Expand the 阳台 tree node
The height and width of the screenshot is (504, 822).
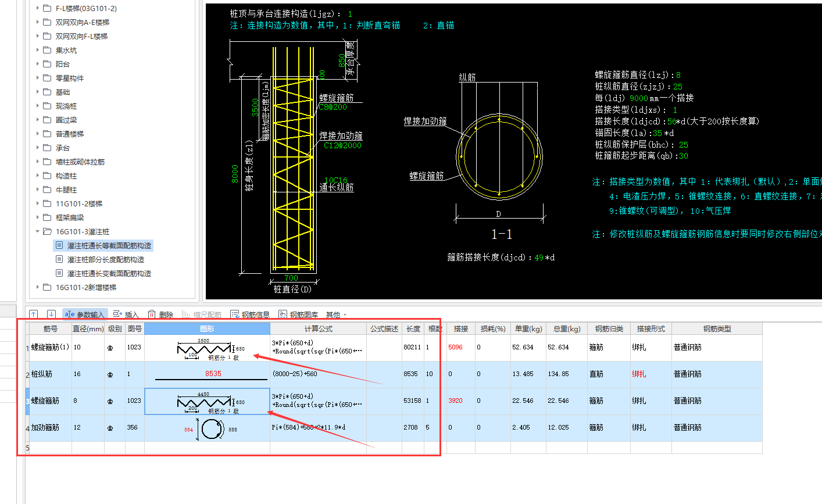[x=38, y=64]
